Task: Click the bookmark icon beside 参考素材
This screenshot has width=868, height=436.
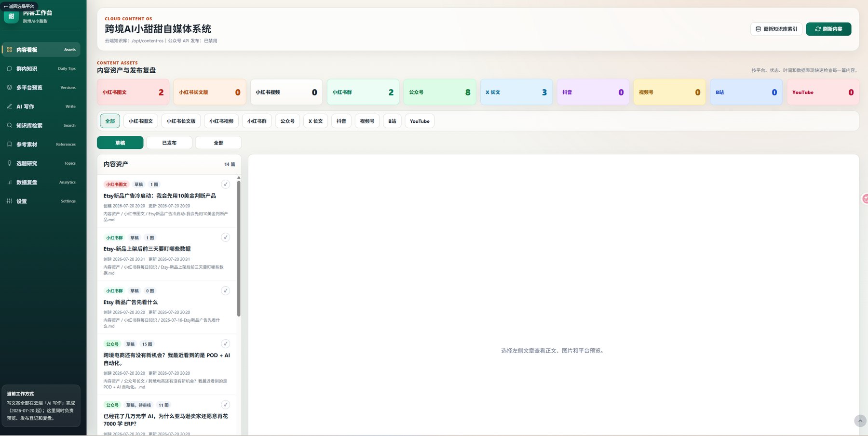Action: [9, 144]
